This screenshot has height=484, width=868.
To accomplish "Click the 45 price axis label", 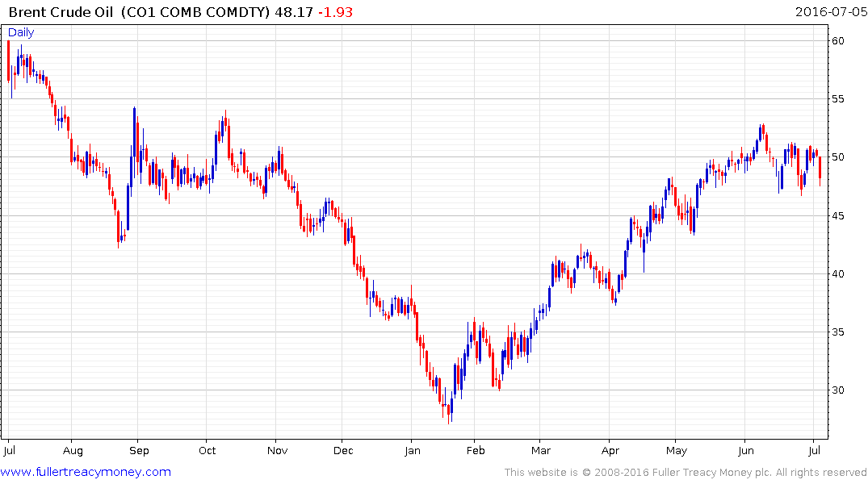I will [837, 215].
